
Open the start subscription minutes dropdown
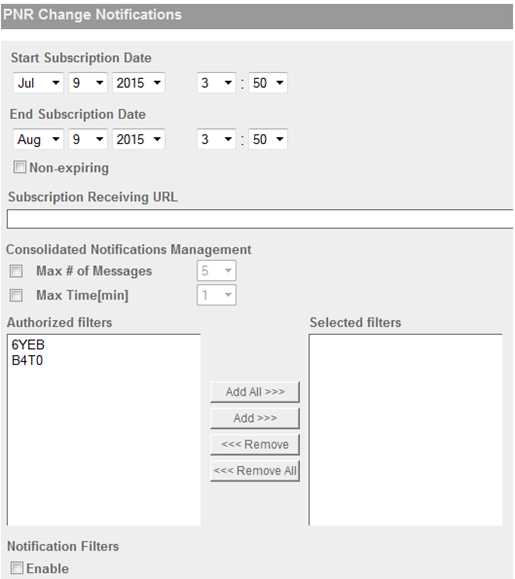pyautogui.click(x=268, y=83)
